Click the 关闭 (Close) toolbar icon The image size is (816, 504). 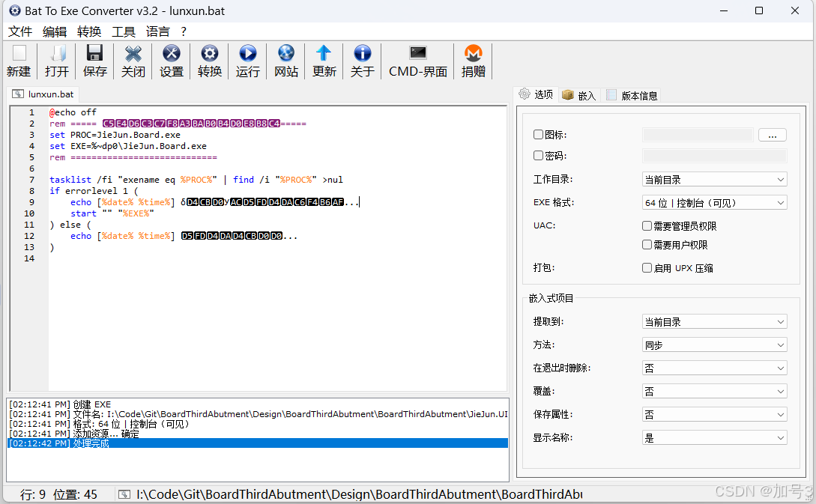(133, 53)
